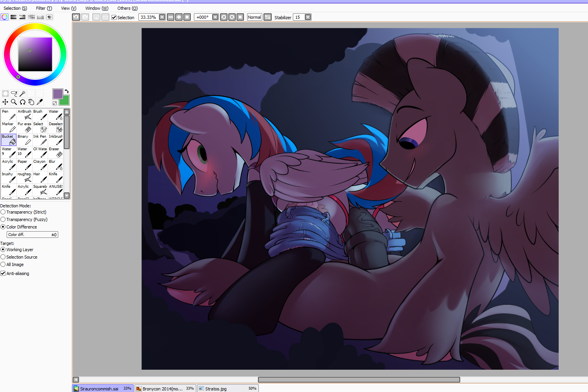Swap foreground and background colors
Screen dimensions: 588x392
click(x=67, y=91)
